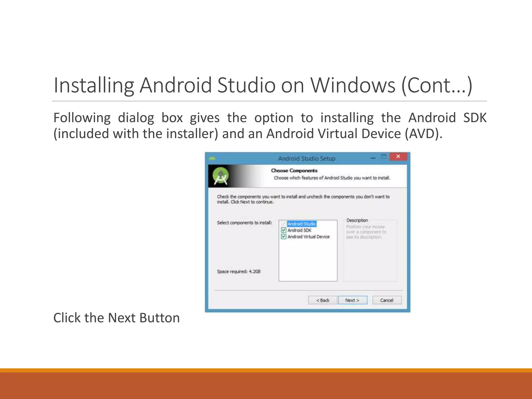
Task: Click the slide title 'Installing Android Studio on Windows'
Action: pos(263,85)
